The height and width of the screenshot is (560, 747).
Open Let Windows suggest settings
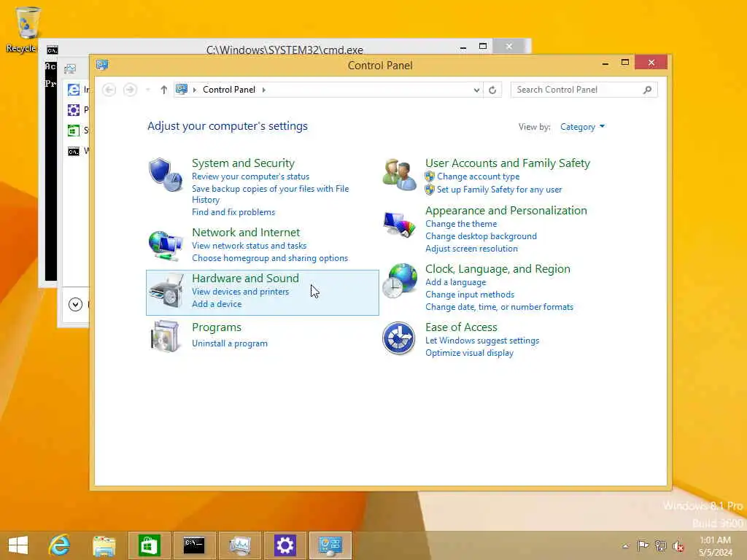tap(482, 341)
